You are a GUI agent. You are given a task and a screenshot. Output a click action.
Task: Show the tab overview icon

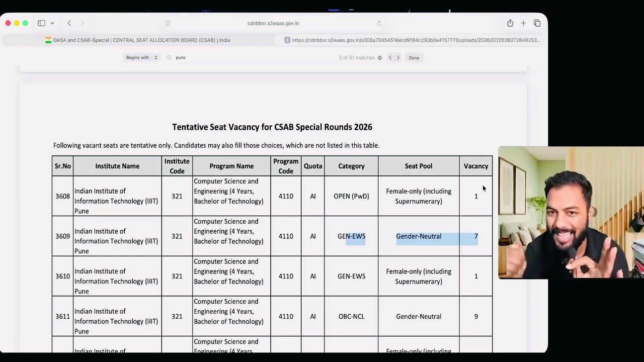point(537,23)
